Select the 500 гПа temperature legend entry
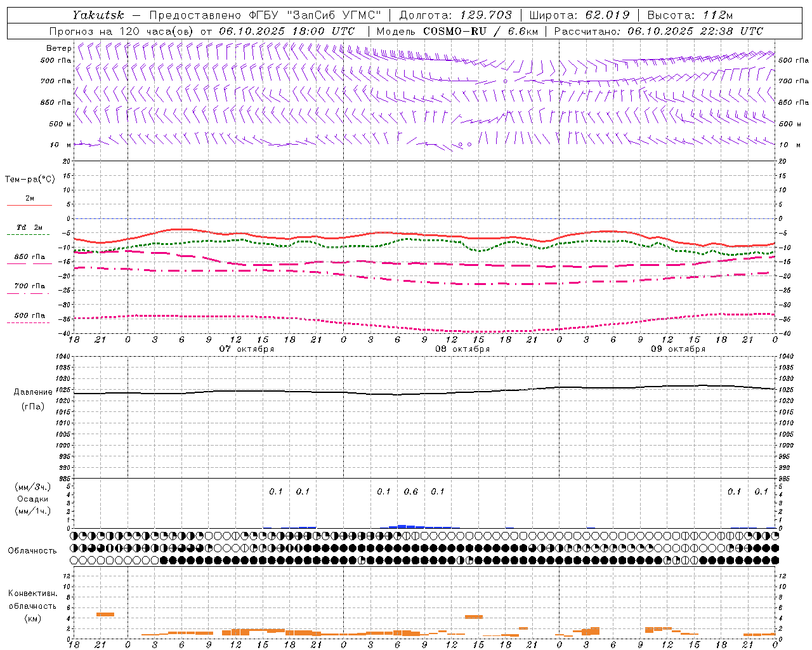 (29, 319)
